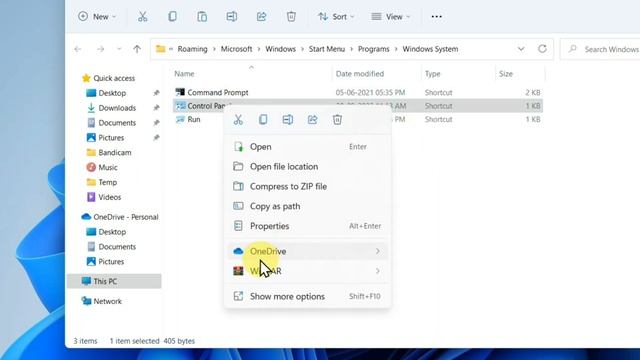Click Cut icon in the context menu
Screen dimensions: 640x360
click(x=238, y=120)
